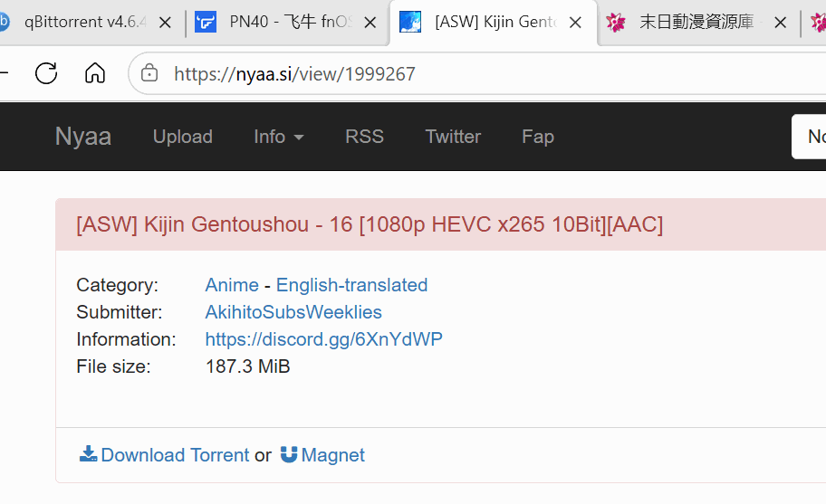Open the Nyaa home brand link
This screenshot has height=504, width=826.
tap(83, 137)
